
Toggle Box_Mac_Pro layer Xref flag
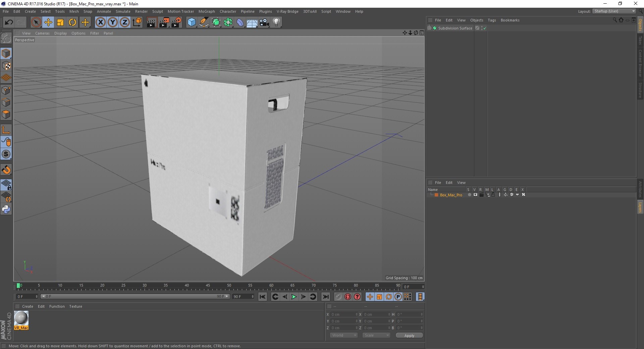click(x=524, y=195)
